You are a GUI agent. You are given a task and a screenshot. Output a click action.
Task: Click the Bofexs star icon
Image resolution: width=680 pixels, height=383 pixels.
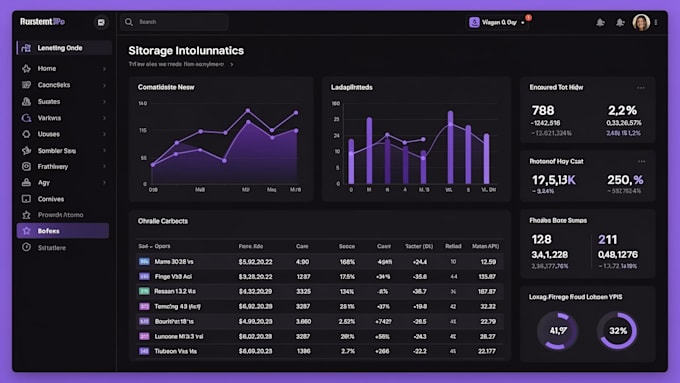26,231
